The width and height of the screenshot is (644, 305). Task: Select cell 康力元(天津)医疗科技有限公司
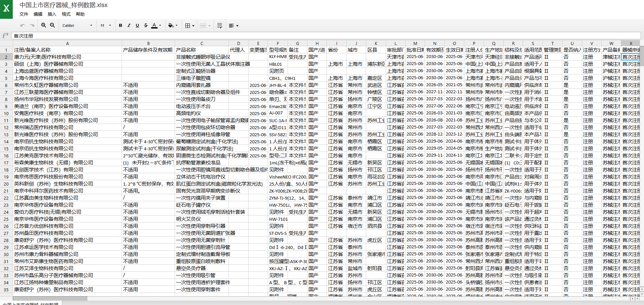coord(67,57)
